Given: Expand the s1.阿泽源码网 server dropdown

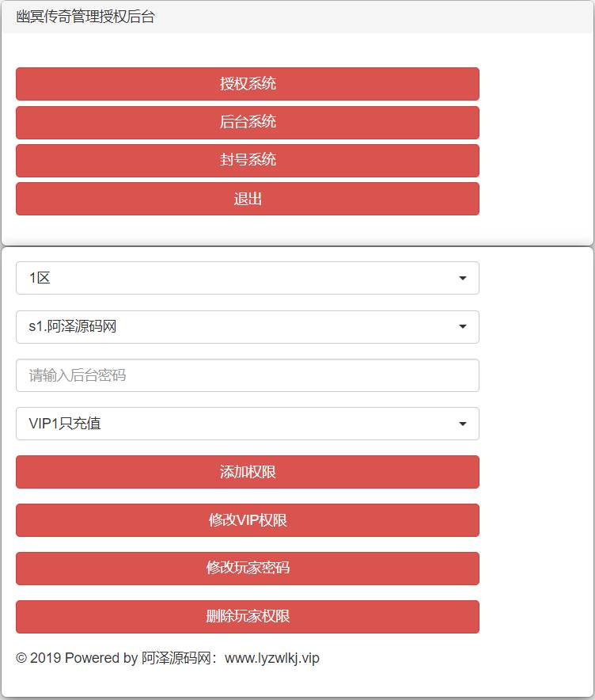Looking at the screenshot, I should click(237, 326).
